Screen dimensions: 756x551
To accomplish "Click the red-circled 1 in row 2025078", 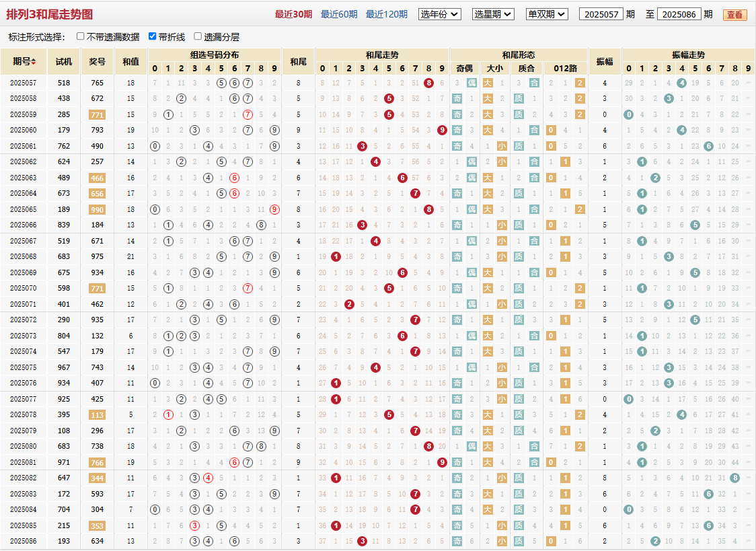I will (x=168, y=415).
